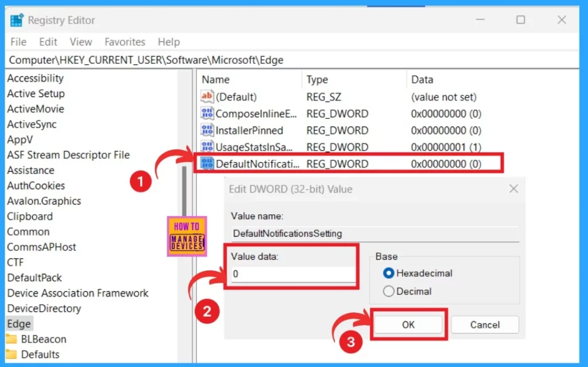The width and height of the screenshot is (588, 367).
Task: Select the Clipboard key
Action: 30,217
